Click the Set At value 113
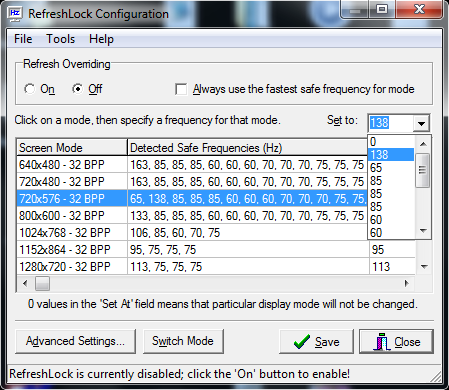Screen dimensions: 449x390 (392, 267)
